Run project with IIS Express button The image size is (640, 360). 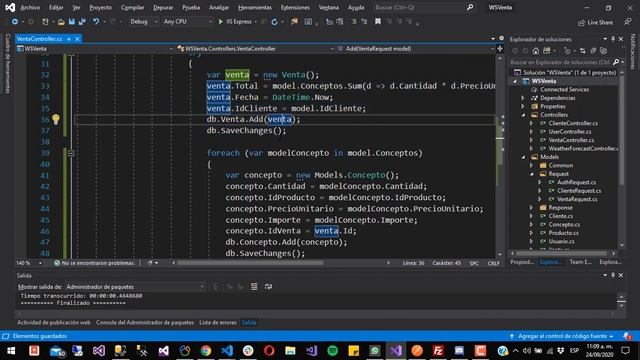point(236,22)
